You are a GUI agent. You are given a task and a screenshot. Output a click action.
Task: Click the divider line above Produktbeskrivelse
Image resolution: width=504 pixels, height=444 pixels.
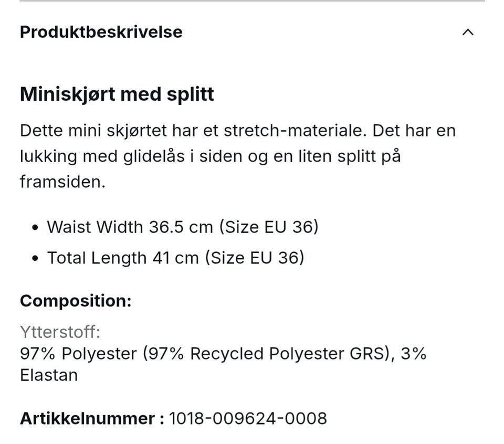[x=253, y=1]
